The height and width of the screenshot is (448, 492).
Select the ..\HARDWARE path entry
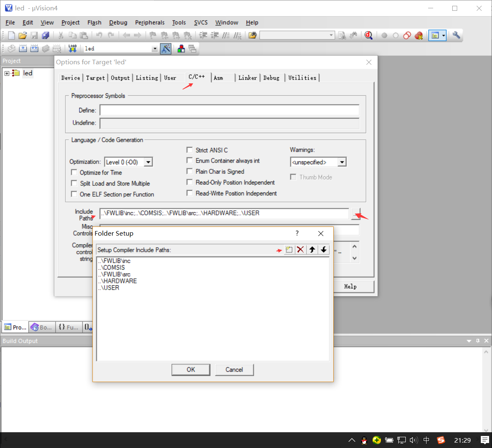[x=117, y=281]
